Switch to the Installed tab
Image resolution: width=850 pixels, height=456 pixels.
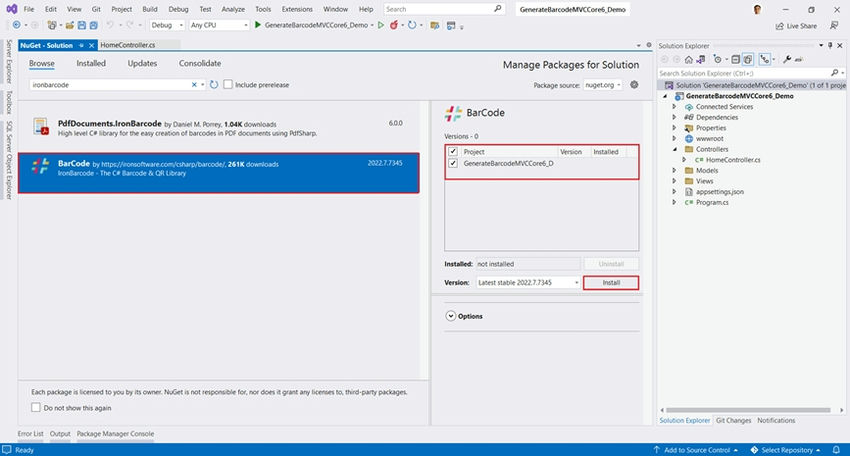click(x=91, y=63)
